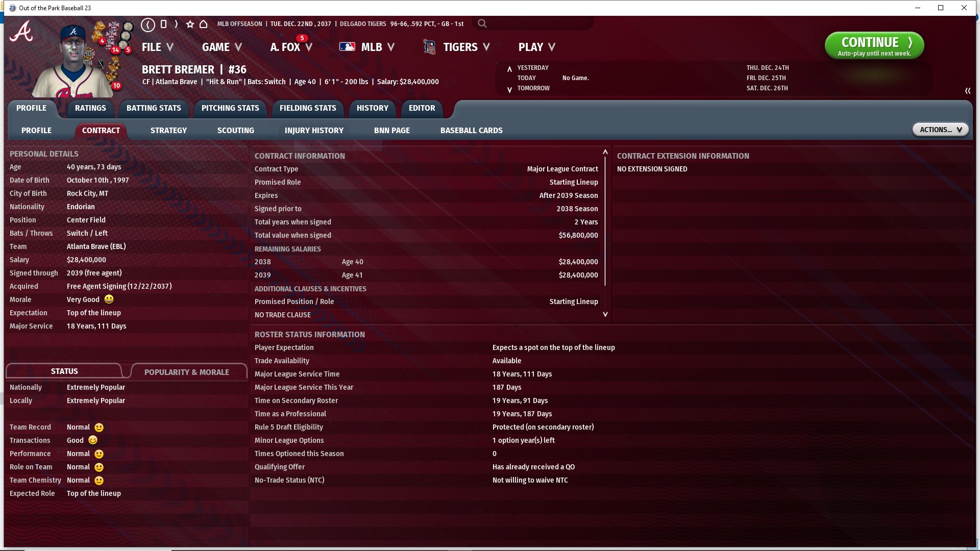Viewport: 980px width, 551px height.
Task: Open the Baseball Cards subtab
Action: coord(471,131)
